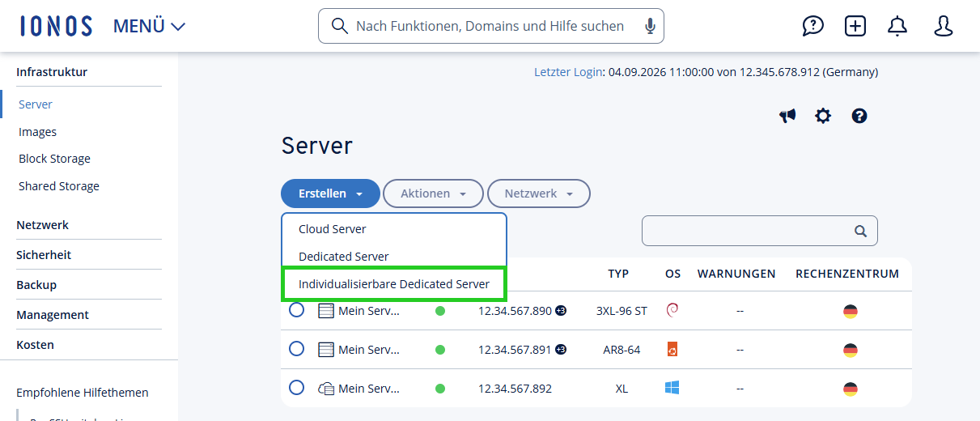Click IP address 12.34.567.890
Image resolution: width=980 pixels, height=421 pixels.
pyautogui.click(x=515, y=311)
